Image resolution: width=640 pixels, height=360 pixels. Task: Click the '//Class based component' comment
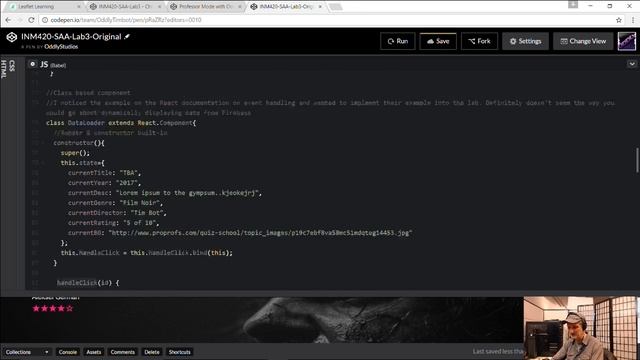[88, 93]
